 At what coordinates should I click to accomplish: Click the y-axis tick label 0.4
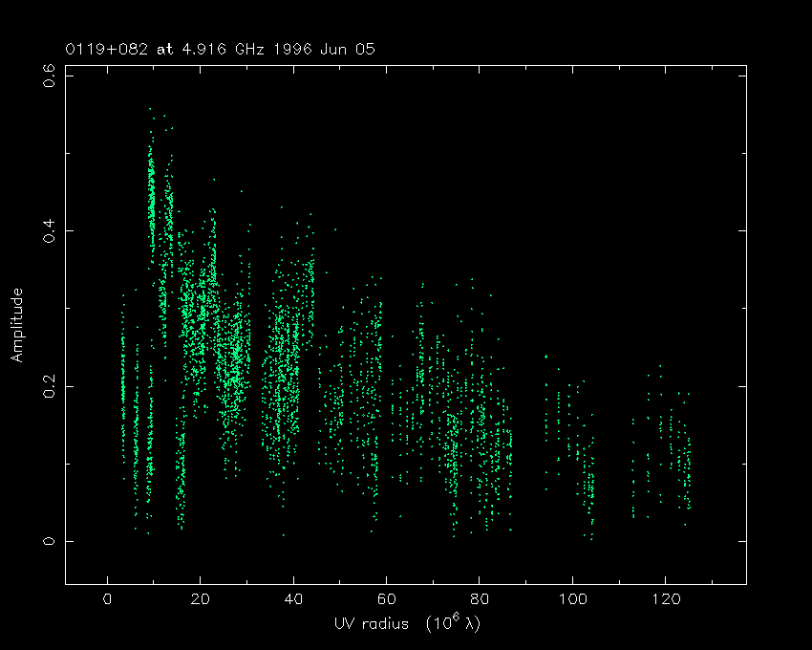pyautogui.click(x=48, y=230)
